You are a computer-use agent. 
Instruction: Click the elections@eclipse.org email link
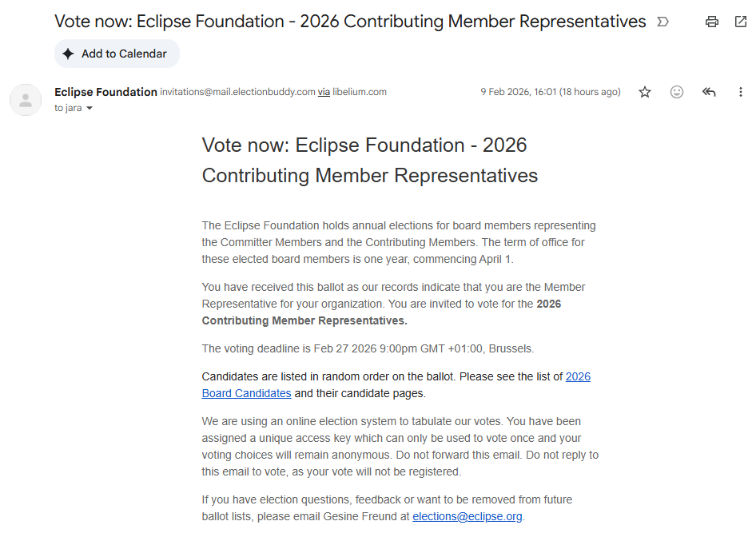[468, 516]
